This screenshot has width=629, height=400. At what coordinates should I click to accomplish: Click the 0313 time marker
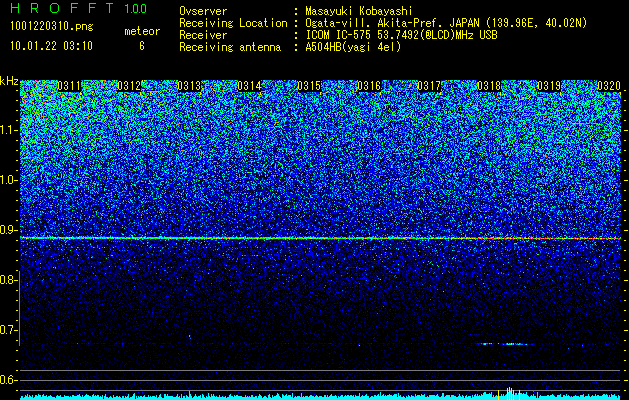[189, 86]
